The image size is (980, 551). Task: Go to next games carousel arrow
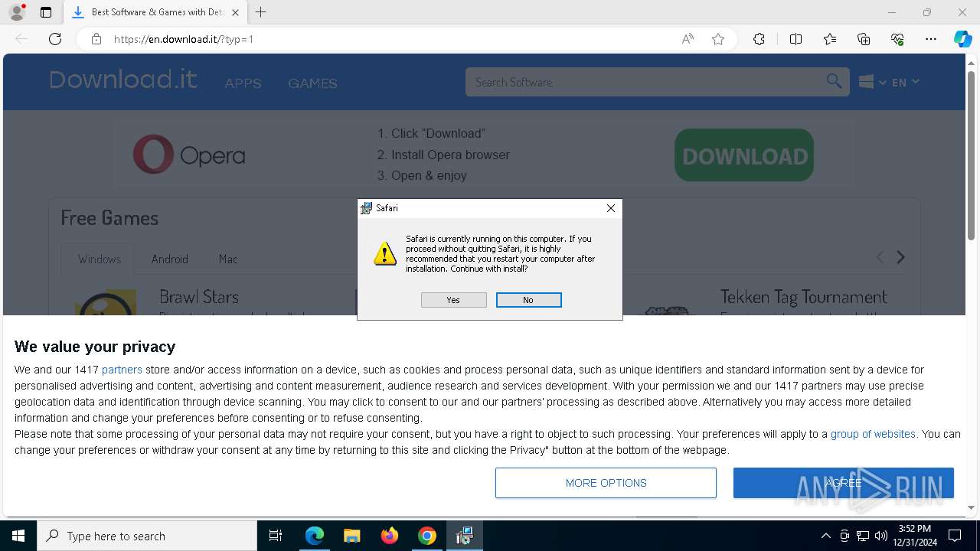point(900,257)
